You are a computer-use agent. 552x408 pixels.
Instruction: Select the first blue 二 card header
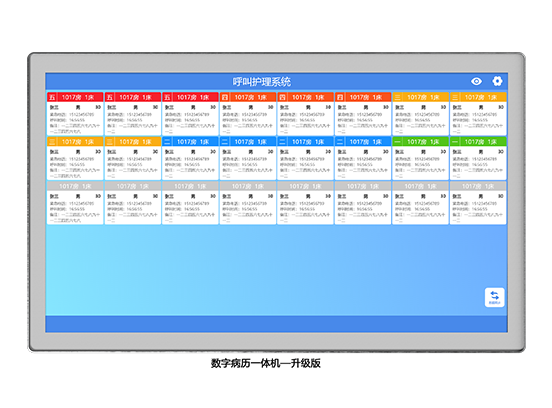[190, 142]
